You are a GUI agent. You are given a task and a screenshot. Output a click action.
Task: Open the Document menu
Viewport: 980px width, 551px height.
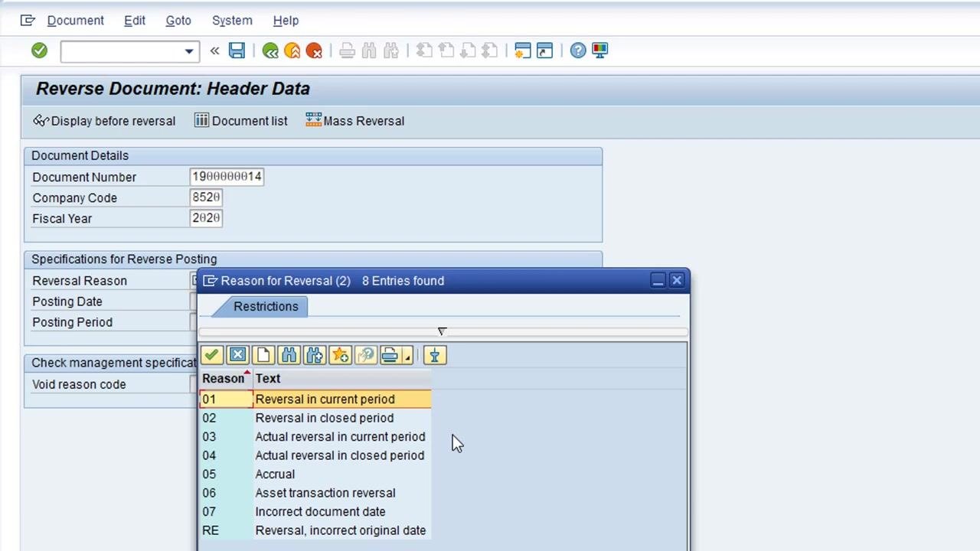tap(75, 21)
